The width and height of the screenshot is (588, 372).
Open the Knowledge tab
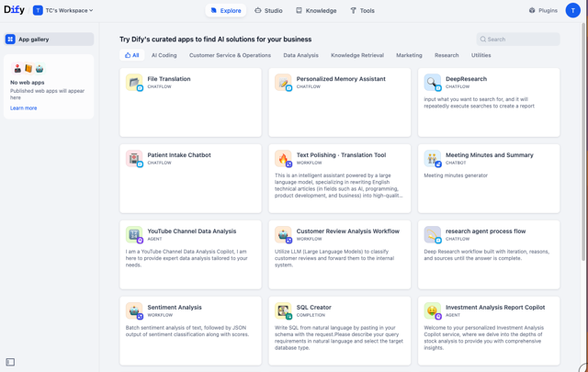[316, 10]
